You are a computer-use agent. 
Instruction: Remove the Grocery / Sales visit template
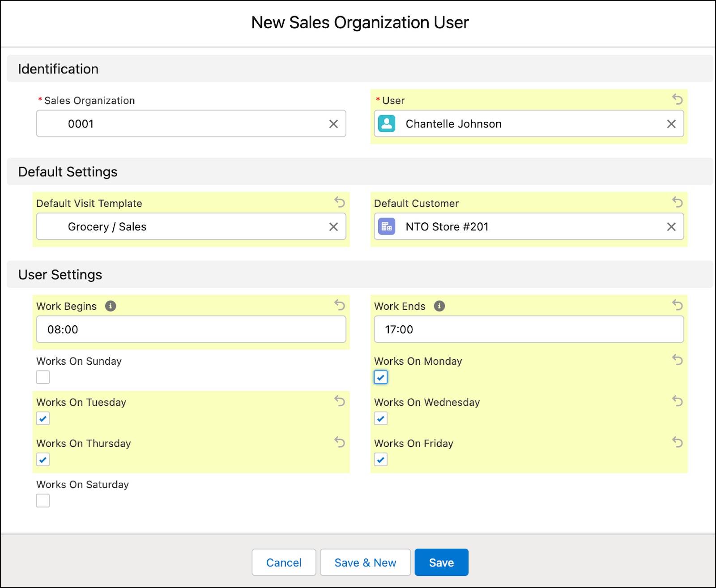tap(334, 227)
